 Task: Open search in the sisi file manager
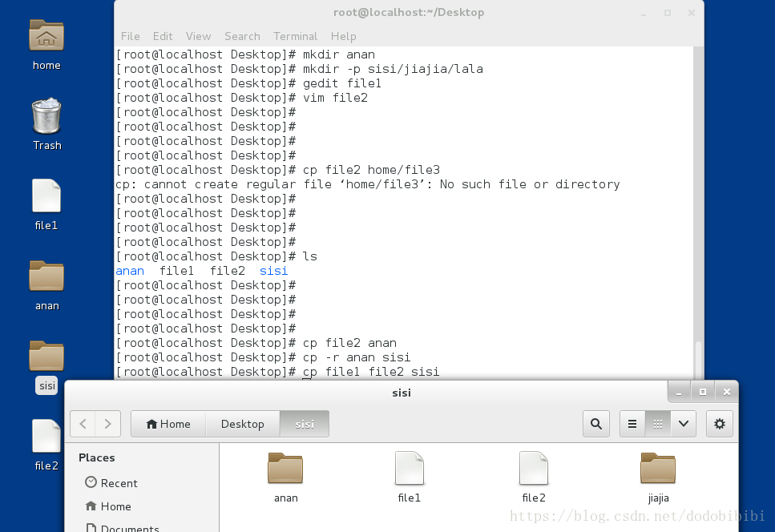tap(596, 424)
